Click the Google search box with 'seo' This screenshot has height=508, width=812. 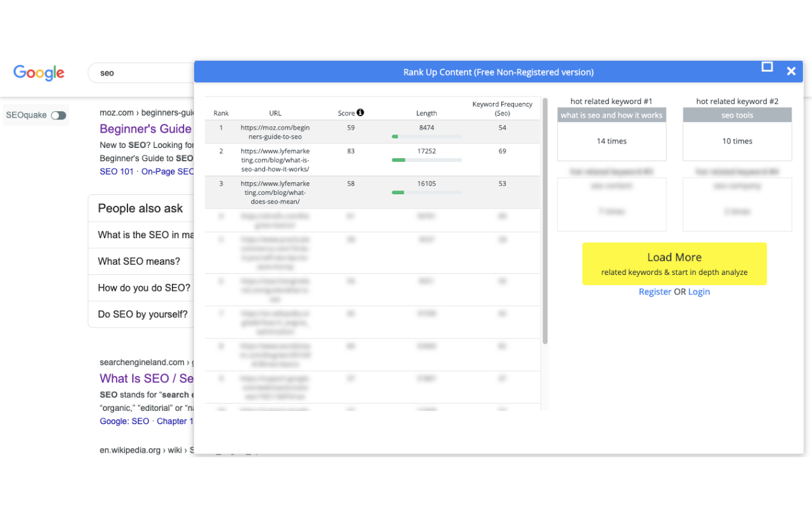(x=141, y=73)
